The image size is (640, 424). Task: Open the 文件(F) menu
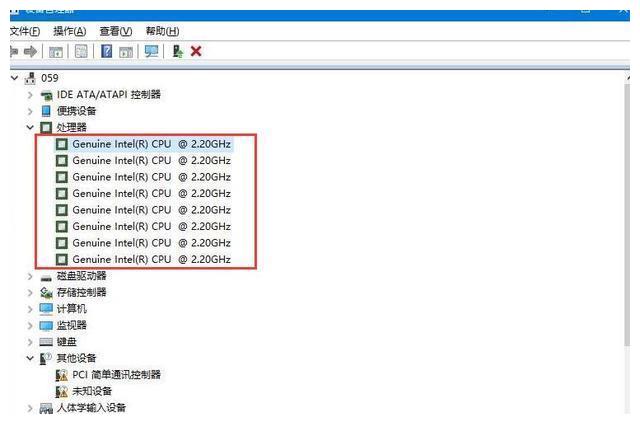tap(24, 31)
